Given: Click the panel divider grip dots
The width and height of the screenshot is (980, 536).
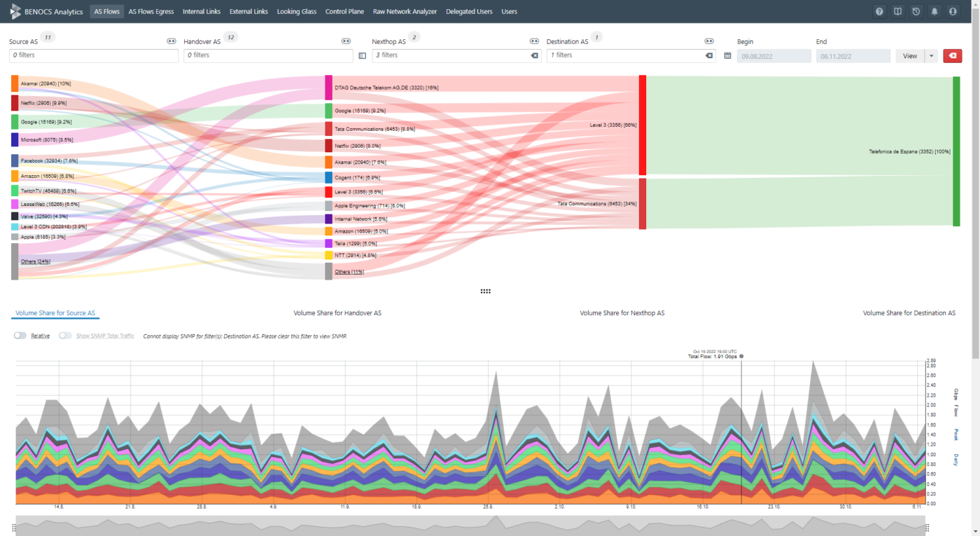Looking at the screenshot, I should coord(485,291).
